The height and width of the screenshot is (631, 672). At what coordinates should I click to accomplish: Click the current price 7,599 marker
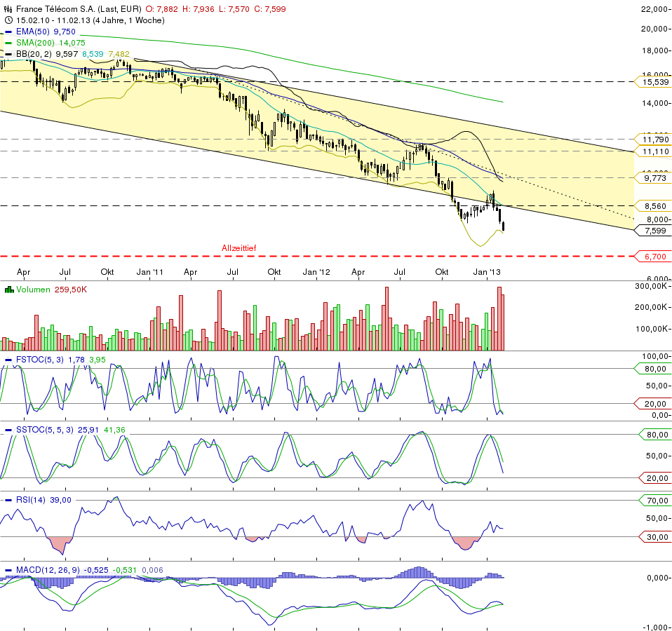tap(652, 231)
